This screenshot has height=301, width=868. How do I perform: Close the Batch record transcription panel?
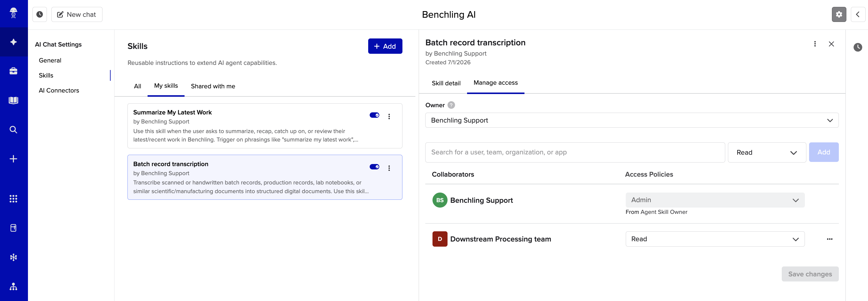tap(831, 44)
